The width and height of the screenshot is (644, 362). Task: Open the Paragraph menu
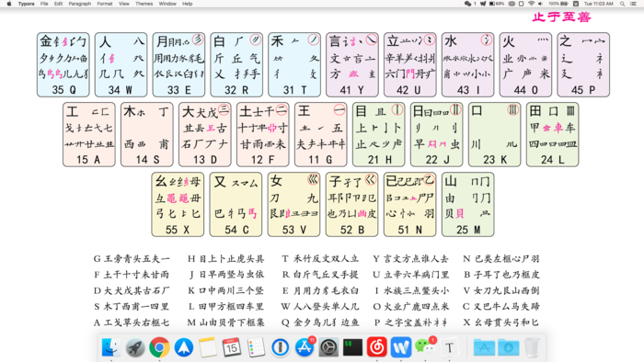(80, 4)
